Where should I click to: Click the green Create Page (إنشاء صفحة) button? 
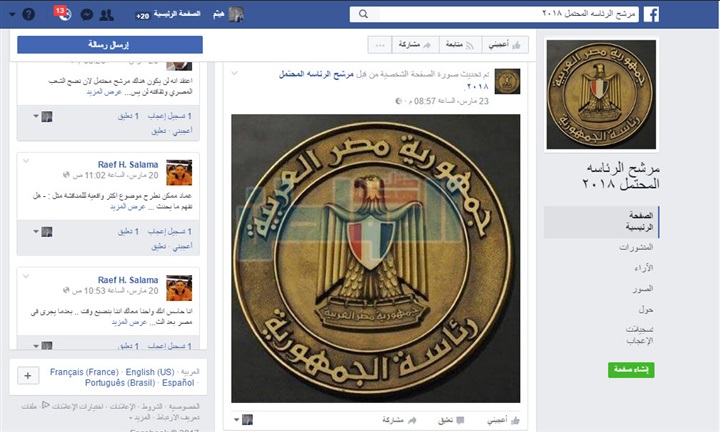tap(631, 370)
